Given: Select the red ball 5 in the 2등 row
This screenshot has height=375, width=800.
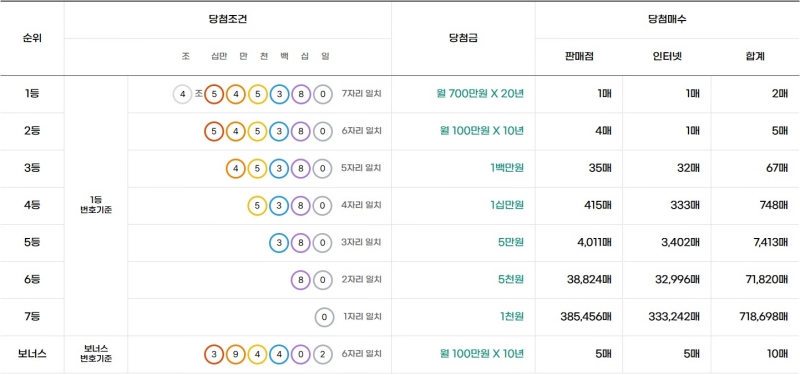Looking at the screenshot, I should click(214, 131).
